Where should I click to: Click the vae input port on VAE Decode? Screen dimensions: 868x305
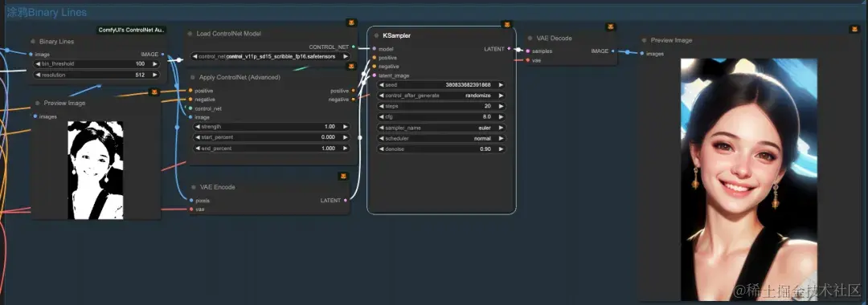(x=527, y=60)
